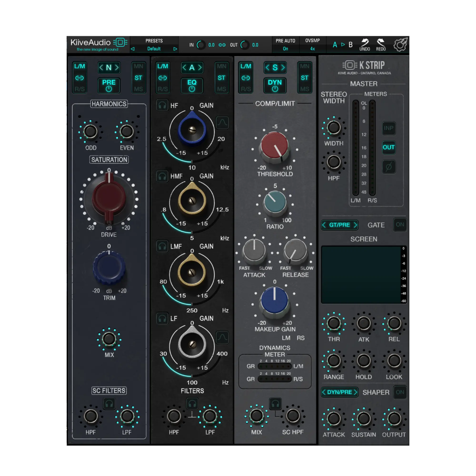Screen dimensions: 476x476
Task: Click left arrow on DYN/PRE selector
Action: click(x=324, y=392)
